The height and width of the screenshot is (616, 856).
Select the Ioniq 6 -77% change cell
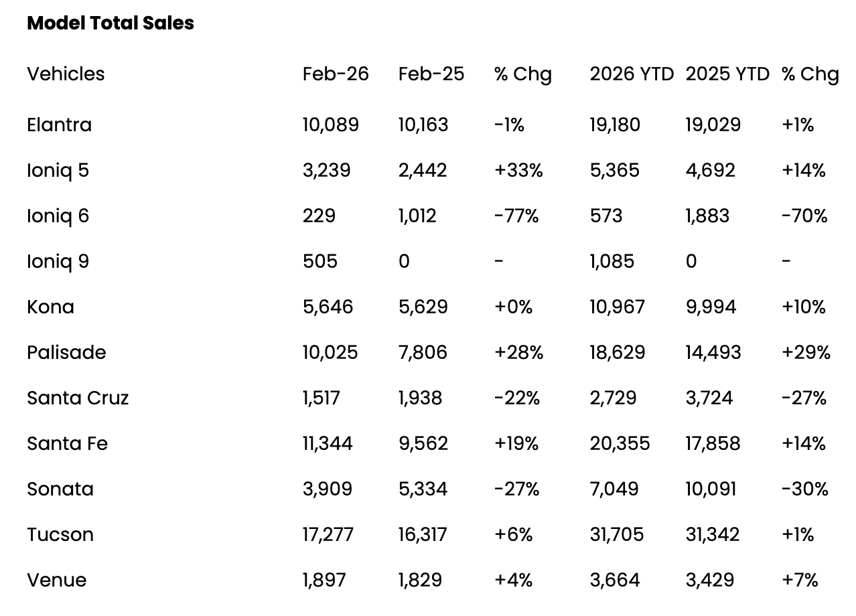[516, 216]
